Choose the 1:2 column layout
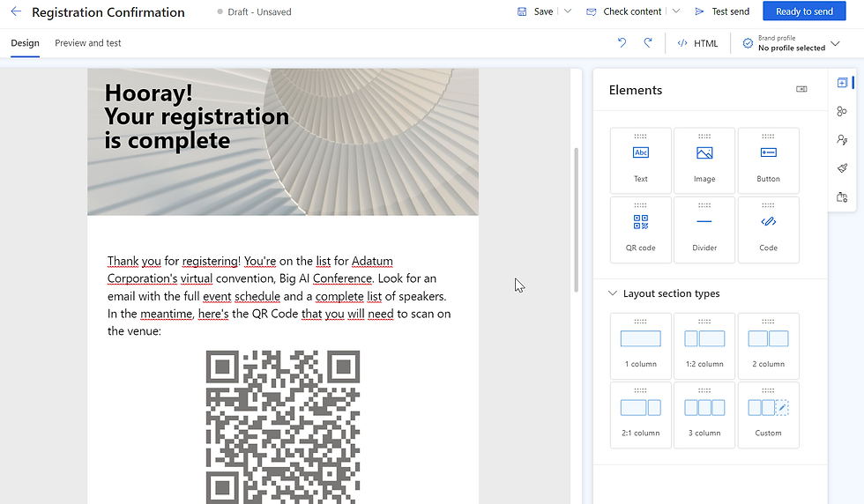Screen dimensions: 864x504 704,346
